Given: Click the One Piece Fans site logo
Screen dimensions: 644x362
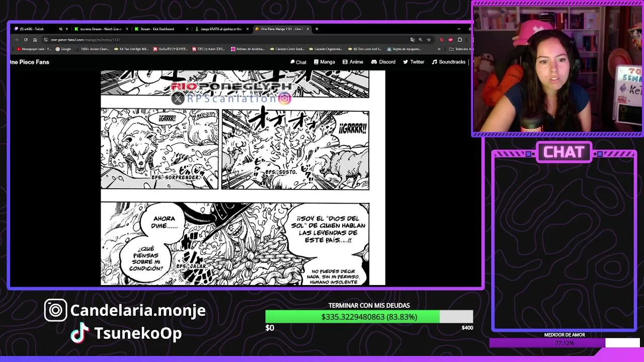Looking at the screenshot, I should [29, 62].
